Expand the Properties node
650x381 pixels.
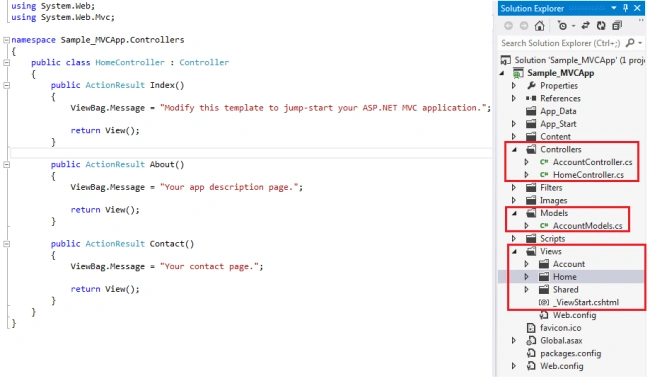(514, 86)
